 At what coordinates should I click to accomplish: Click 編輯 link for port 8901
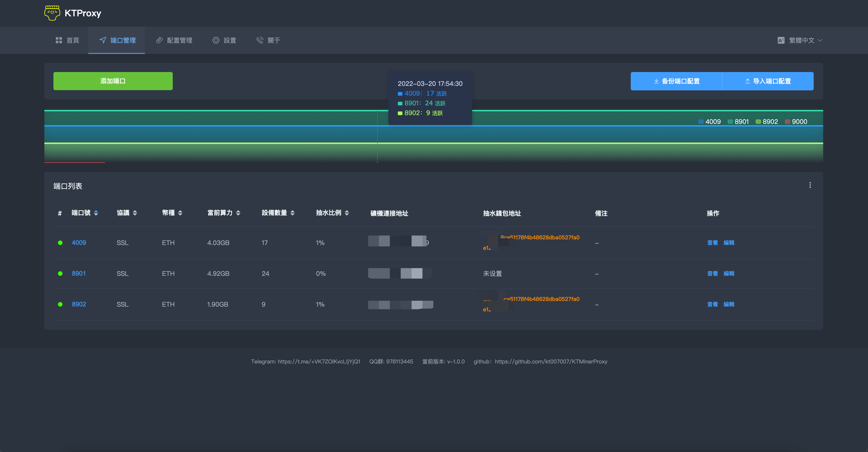(x=729, y=273)
